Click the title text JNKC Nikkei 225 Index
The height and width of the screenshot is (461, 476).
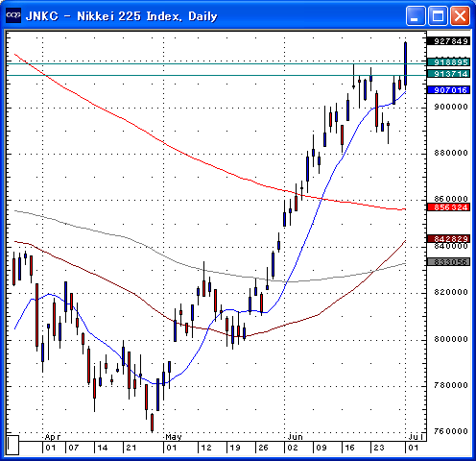point(122,16)
